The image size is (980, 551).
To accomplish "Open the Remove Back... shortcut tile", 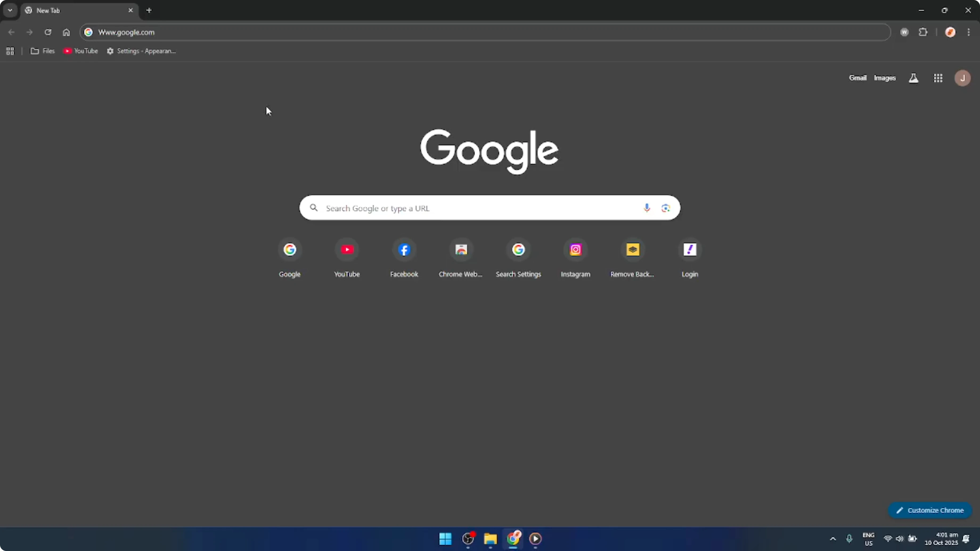I will (633, 258).
